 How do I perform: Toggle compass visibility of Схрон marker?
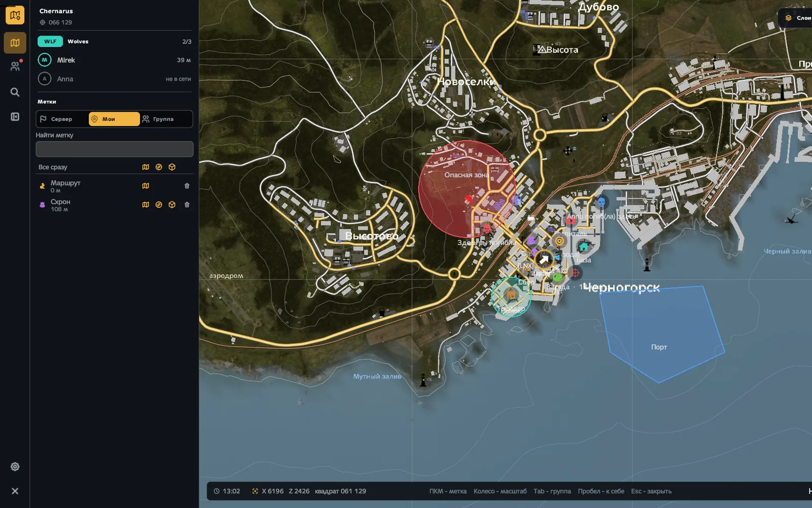159,205
